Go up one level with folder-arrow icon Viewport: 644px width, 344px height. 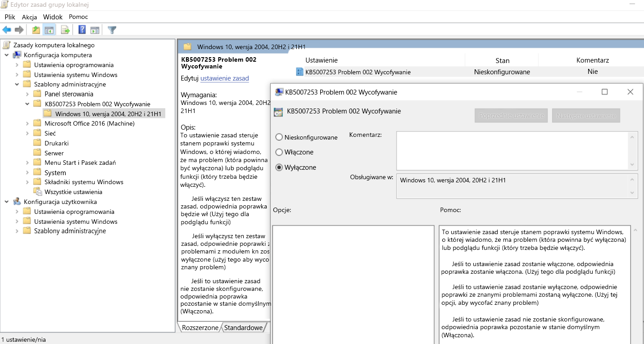36,30
